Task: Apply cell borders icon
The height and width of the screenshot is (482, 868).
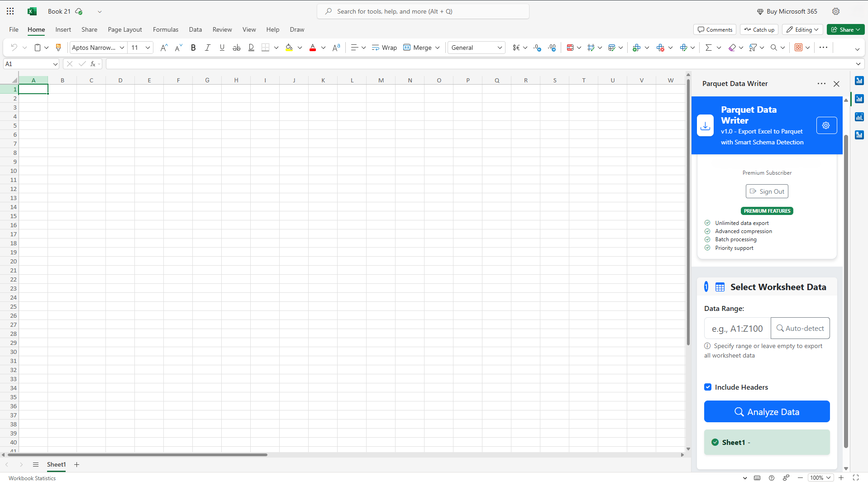Action: (x=266, y=48)
